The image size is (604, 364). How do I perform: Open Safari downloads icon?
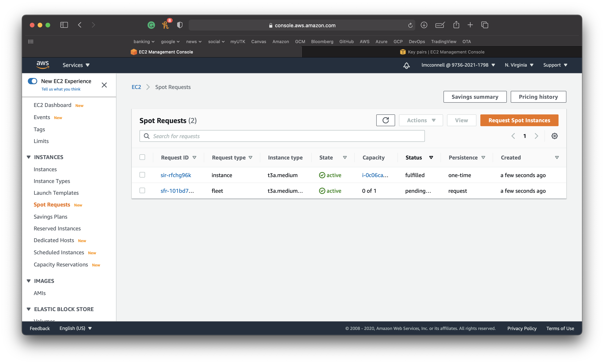pos(424,25)
